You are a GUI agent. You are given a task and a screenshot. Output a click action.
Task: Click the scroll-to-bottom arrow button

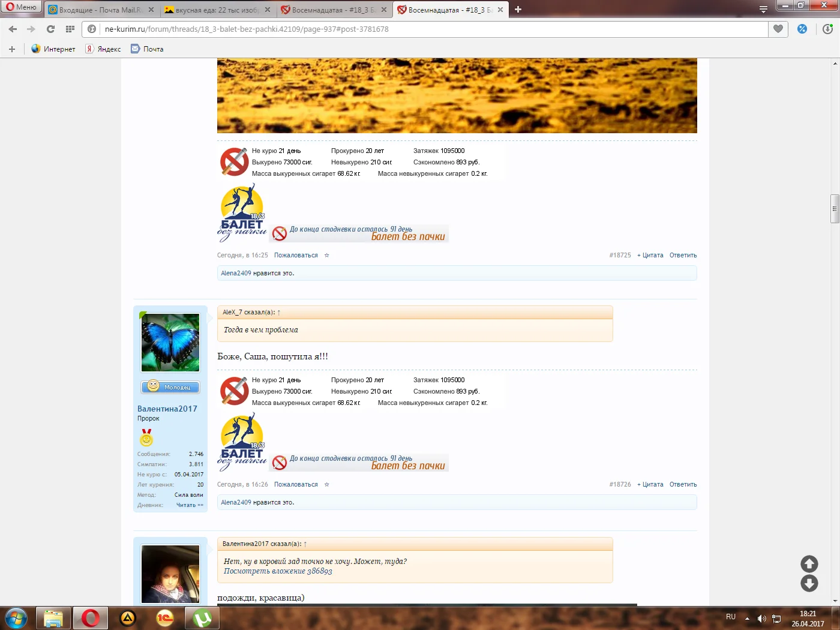[809, 583]
